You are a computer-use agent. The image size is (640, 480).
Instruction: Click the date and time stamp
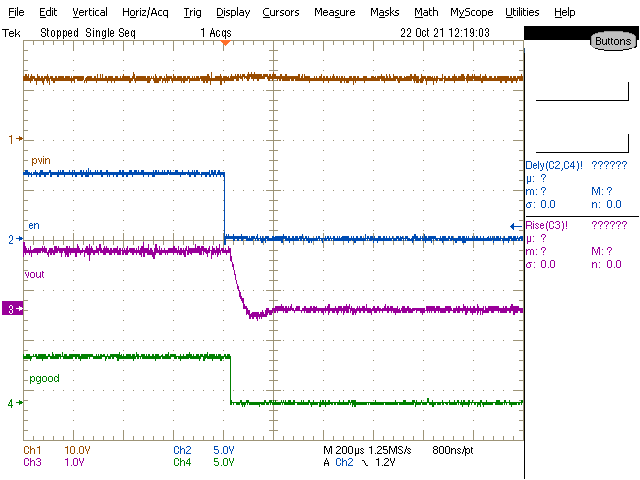click(444, 33)
